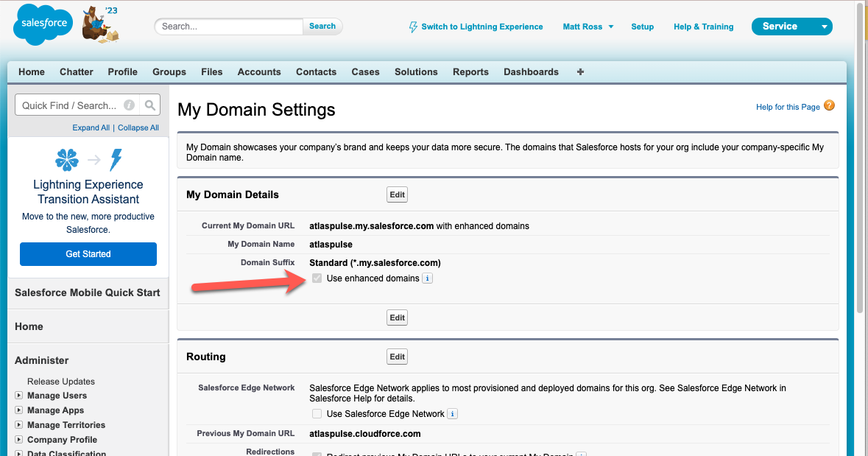The width and height of the screenshot is (868, 456).
Task: Toggle the Use enhanced domains checkbox
Action: point(317,278)
